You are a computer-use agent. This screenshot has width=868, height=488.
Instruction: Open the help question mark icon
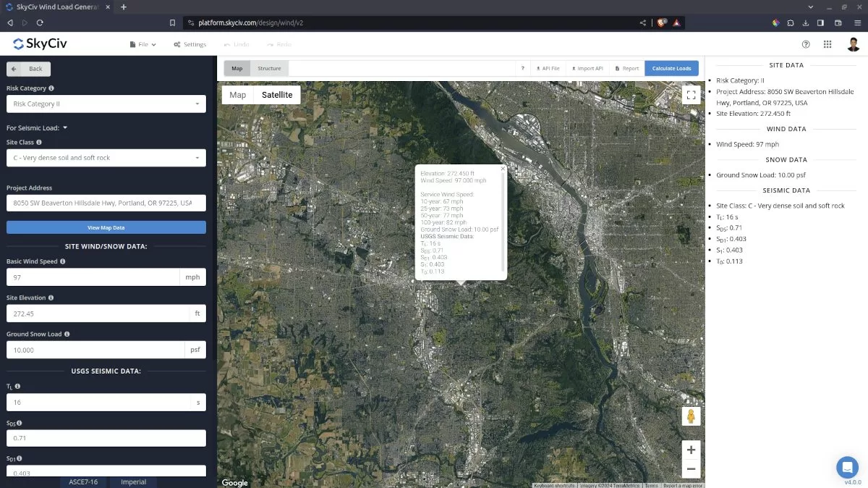click(x=806, y=44)
